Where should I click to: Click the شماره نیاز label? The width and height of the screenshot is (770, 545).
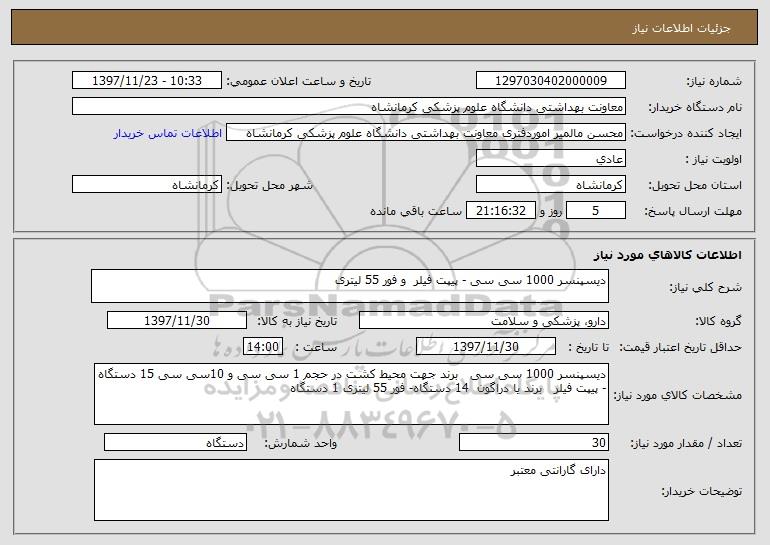tap(714, 81)
